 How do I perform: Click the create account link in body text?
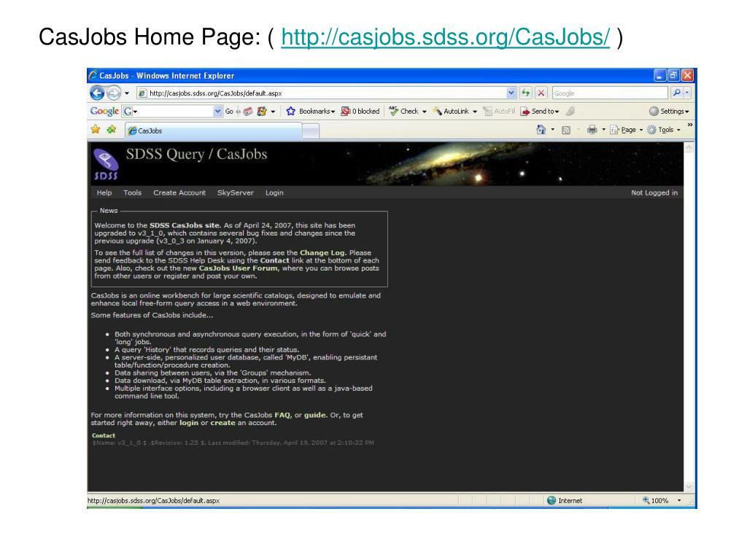222,423
